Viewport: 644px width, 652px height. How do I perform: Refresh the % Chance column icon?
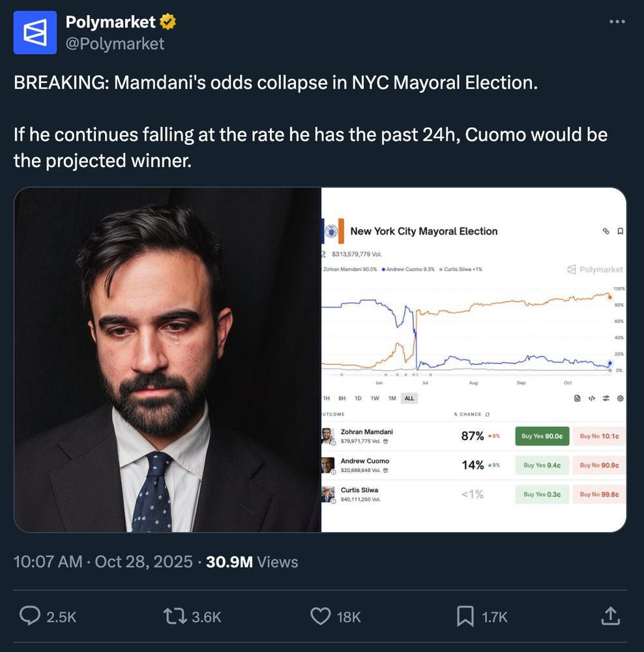pos(487,415)
